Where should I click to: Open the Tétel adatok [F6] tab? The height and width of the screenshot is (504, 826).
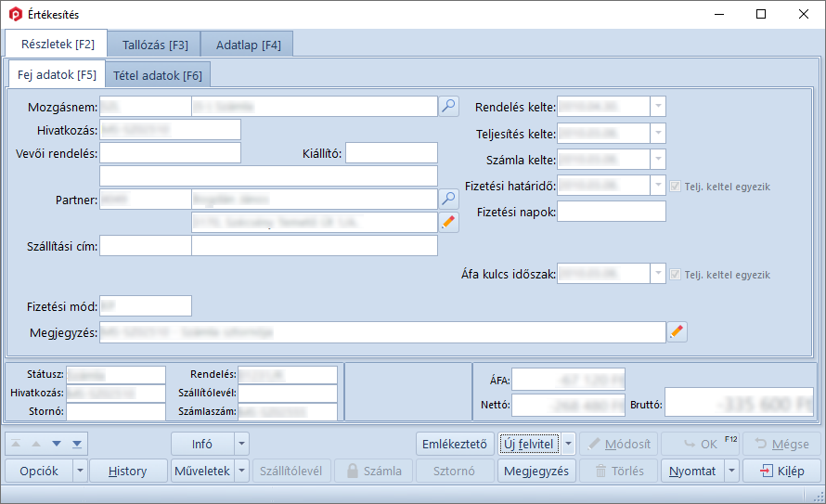(157, 75)
